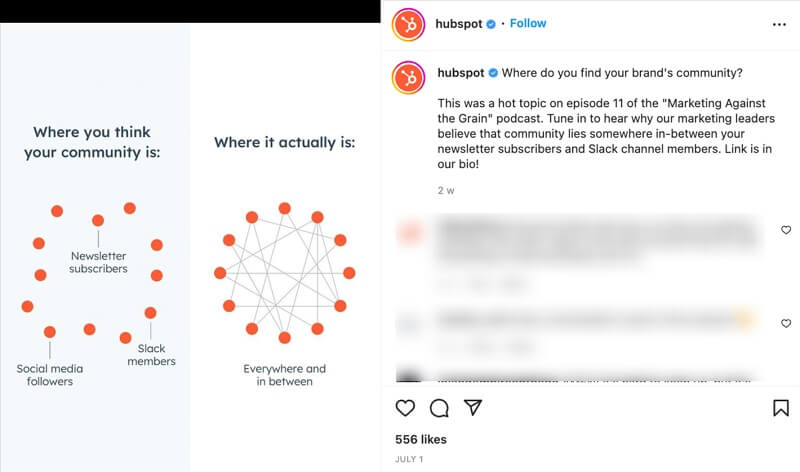View the list of 556 likes
This screenshot has height=472, width=800.
(x=420, y=439)
